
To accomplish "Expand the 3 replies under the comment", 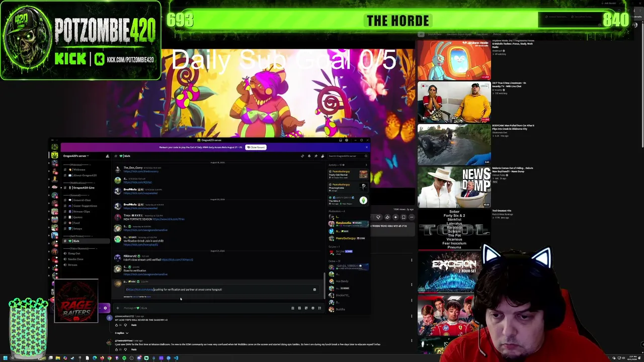I will click(x=121, y=333).
